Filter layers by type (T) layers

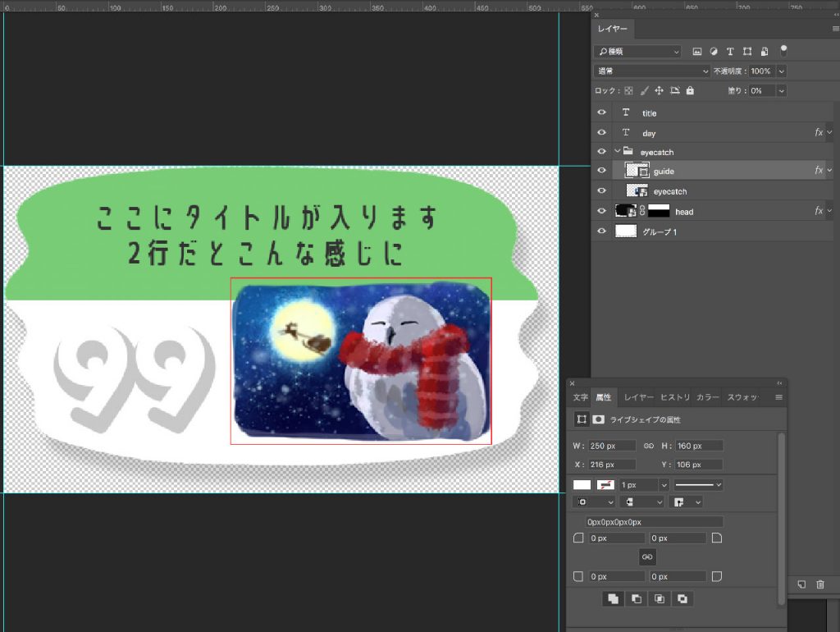(730, 51)
